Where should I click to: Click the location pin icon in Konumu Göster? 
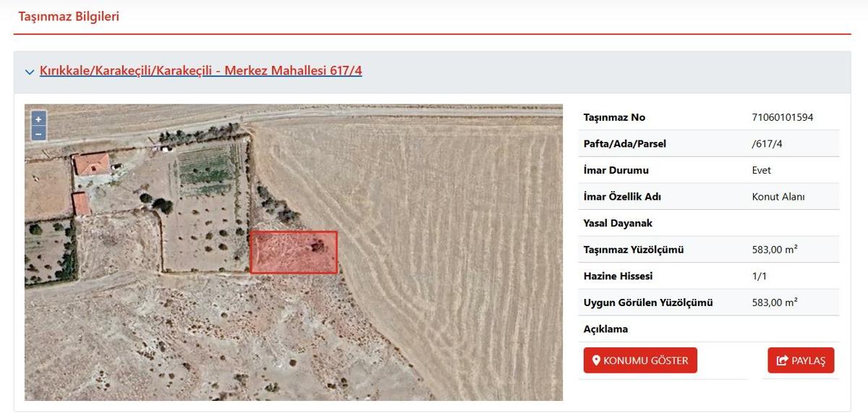tap(596, 360)
